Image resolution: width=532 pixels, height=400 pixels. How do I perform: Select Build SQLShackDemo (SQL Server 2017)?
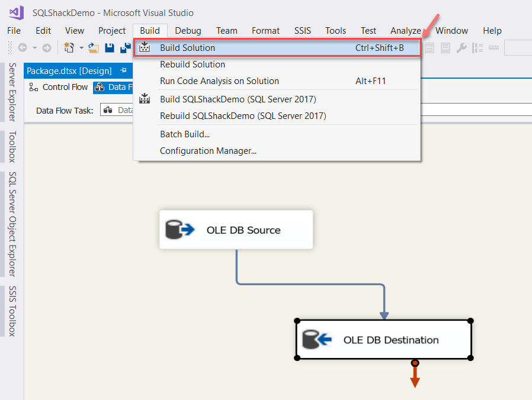coord(277,99)
